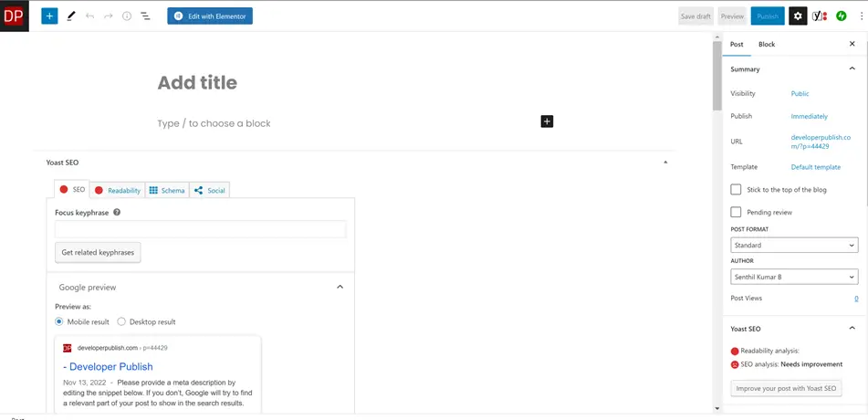Change the Visibility Public link
The width and height of the screenshot is (868, 420).
(800, 94)
